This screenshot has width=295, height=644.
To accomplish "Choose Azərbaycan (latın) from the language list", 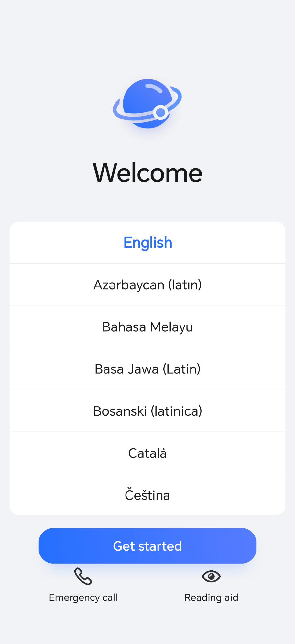I will coord(147,285).
